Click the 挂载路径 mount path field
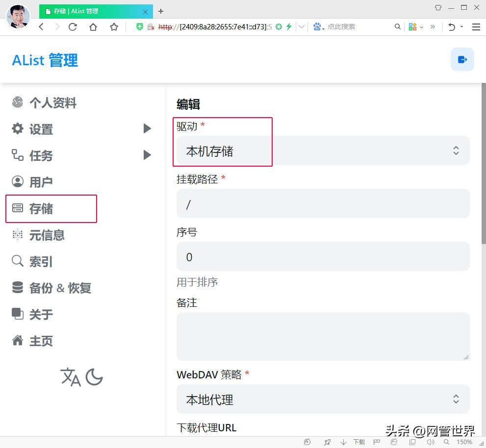Screen dimensions: 486x448 323,203
